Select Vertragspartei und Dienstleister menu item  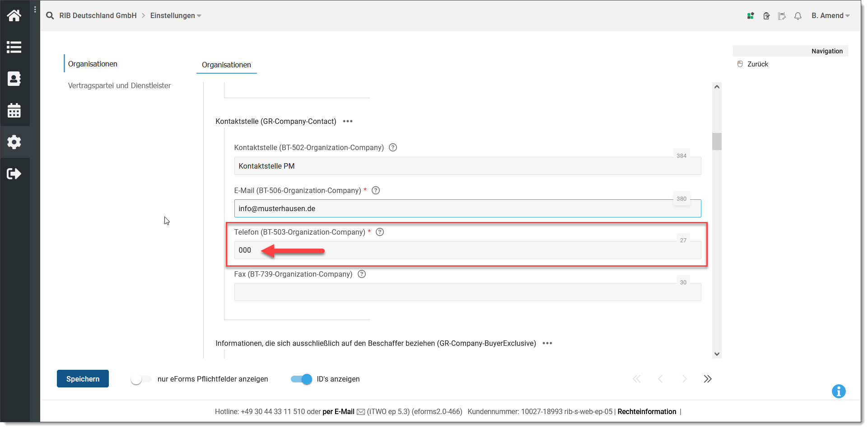119,85
